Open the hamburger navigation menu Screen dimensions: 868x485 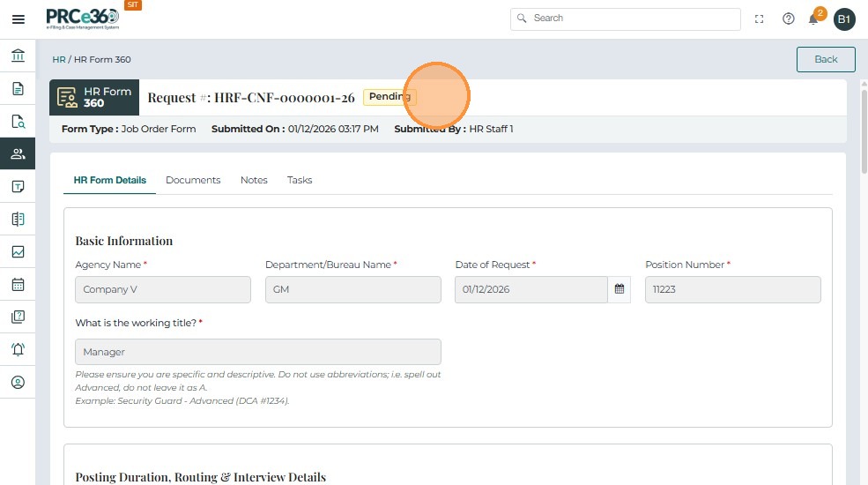click(x=19, y=19)
